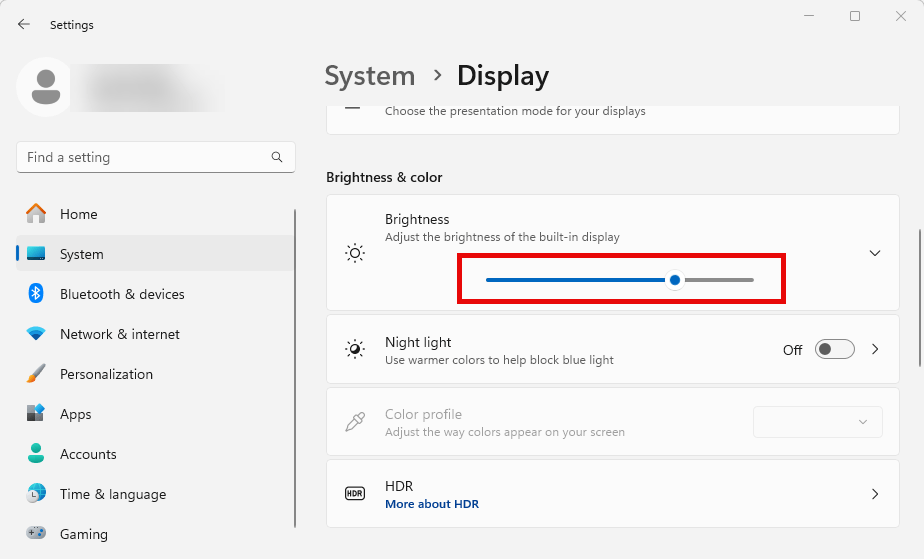This screenshot has width=924, height=559.
Task: Click the Time & language globe icon
Action: [x=36, y=494]
